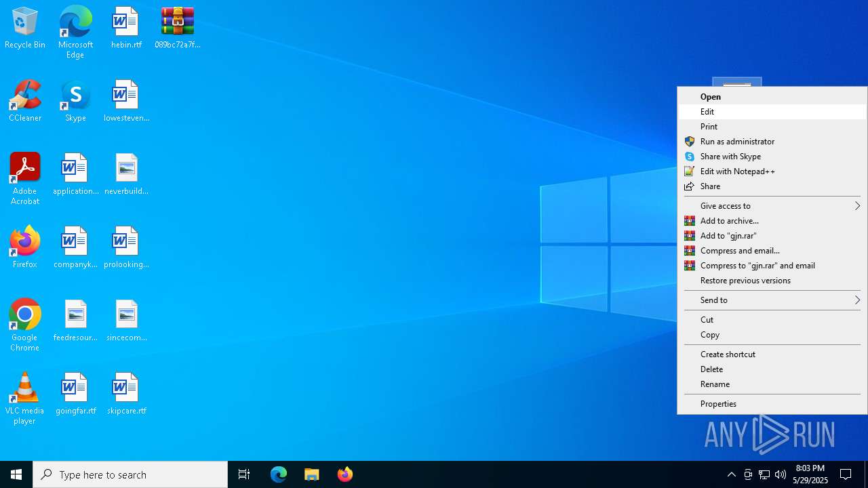The width and height of the screenshot is (868, 488).
Task: Choose Run as administrator
Action: (x=772, y=142)
